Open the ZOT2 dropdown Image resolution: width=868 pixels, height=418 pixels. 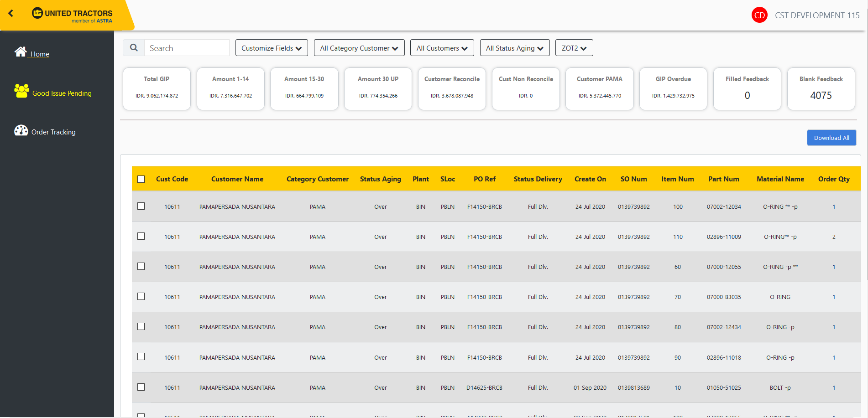coord(574,48)
